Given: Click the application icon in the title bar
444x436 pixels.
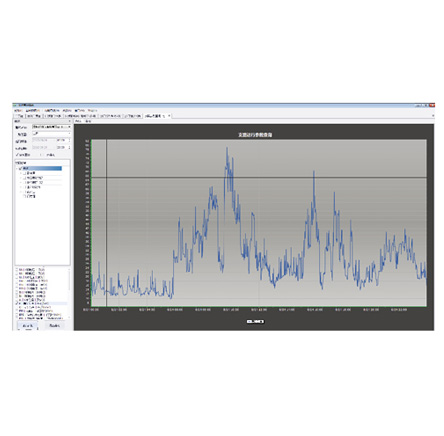Looking at the screenshot, I should (x=15, y=105).
